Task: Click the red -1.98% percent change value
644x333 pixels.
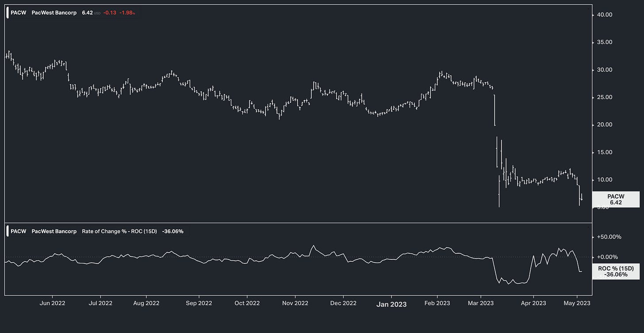Action: click(127, 13)
